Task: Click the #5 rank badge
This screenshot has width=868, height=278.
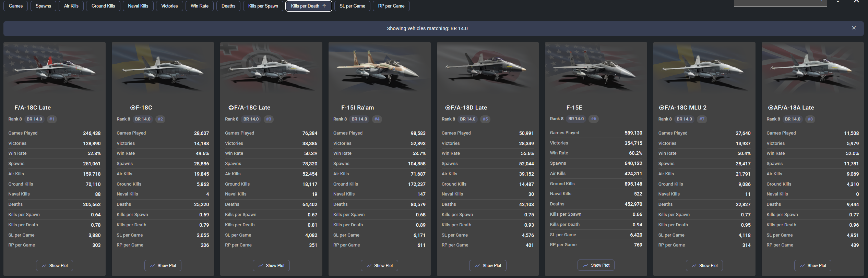Action: [485, 119]
